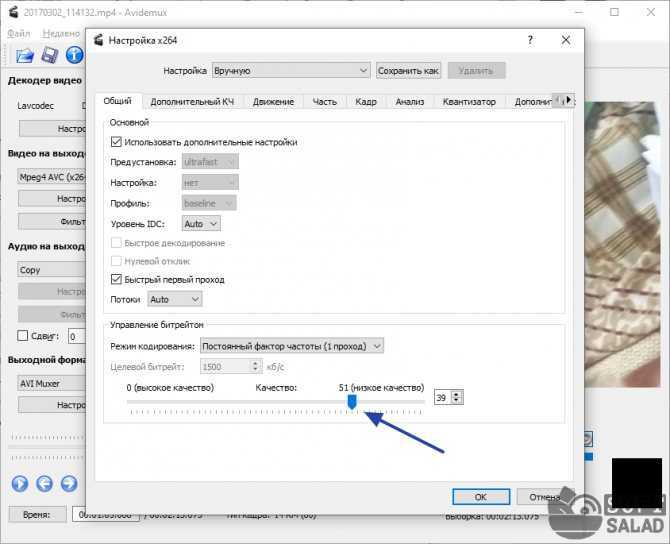Open Режим кодирования dropdown

292,346
